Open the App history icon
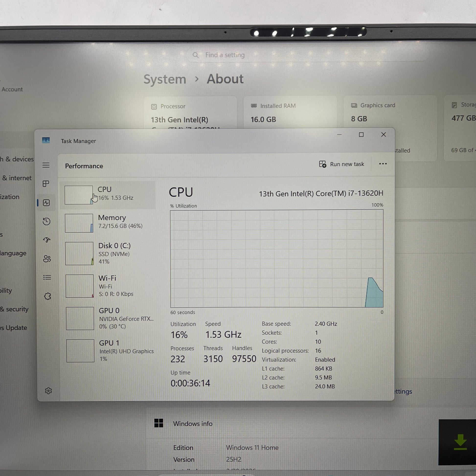 coord(46,221)
